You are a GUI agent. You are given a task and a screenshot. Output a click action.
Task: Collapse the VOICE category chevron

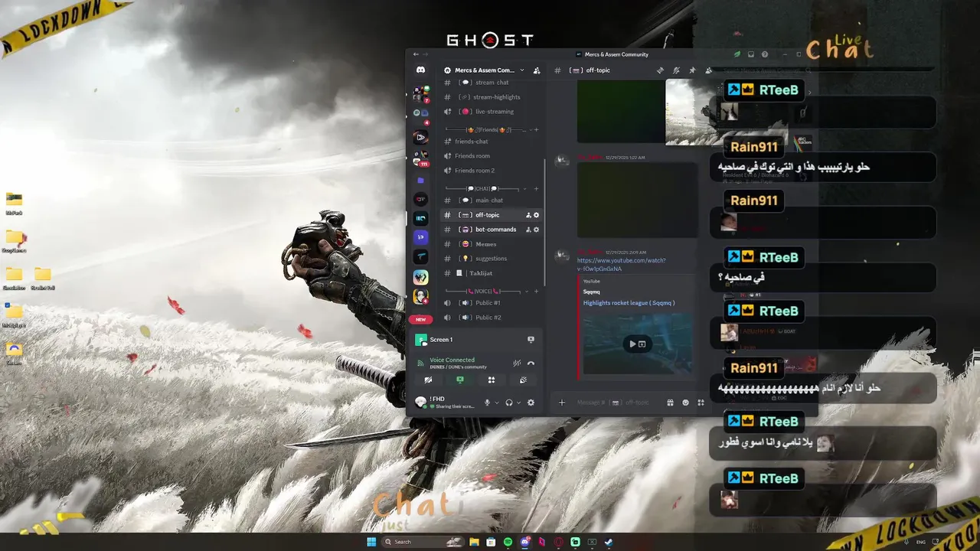click(528, 292)
